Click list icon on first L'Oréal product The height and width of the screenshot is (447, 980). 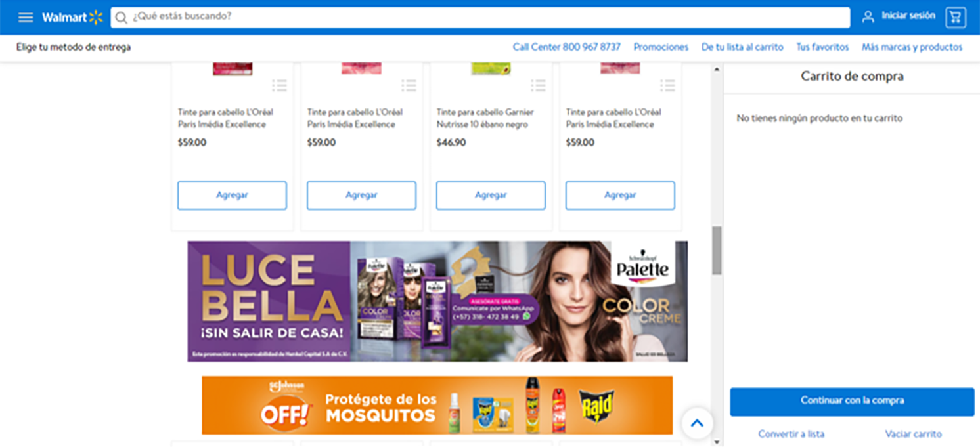pos(280,85)
